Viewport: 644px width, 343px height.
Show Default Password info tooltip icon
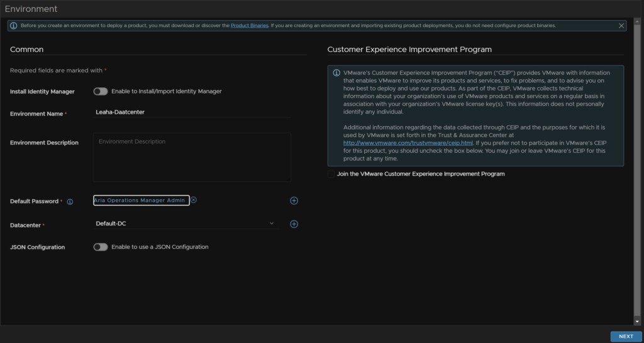(x=70, y=202)
